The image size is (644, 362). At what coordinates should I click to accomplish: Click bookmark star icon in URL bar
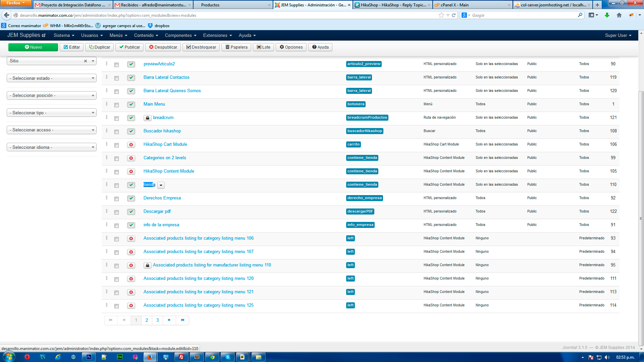[x=441, y=15]
